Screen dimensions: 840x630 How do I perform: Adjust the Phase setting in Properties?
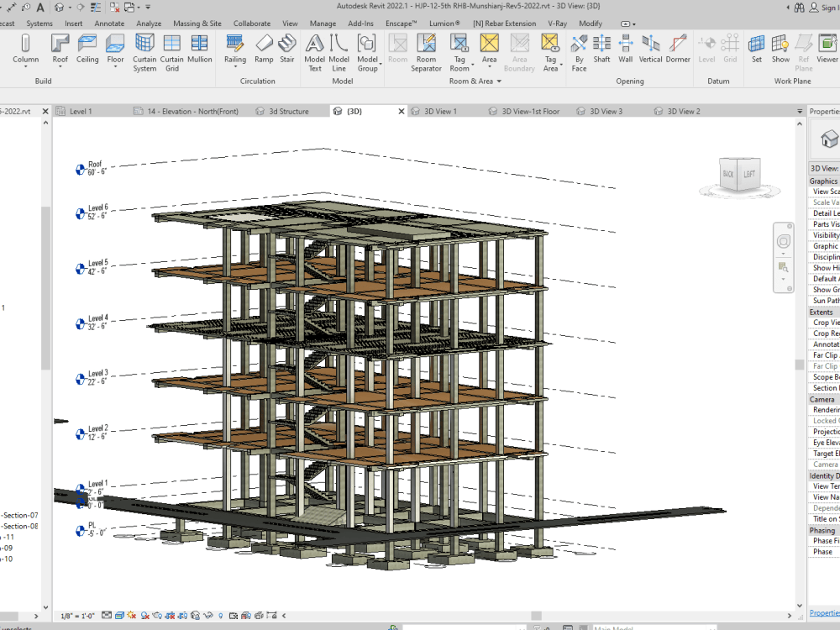[x=836, y=552]
